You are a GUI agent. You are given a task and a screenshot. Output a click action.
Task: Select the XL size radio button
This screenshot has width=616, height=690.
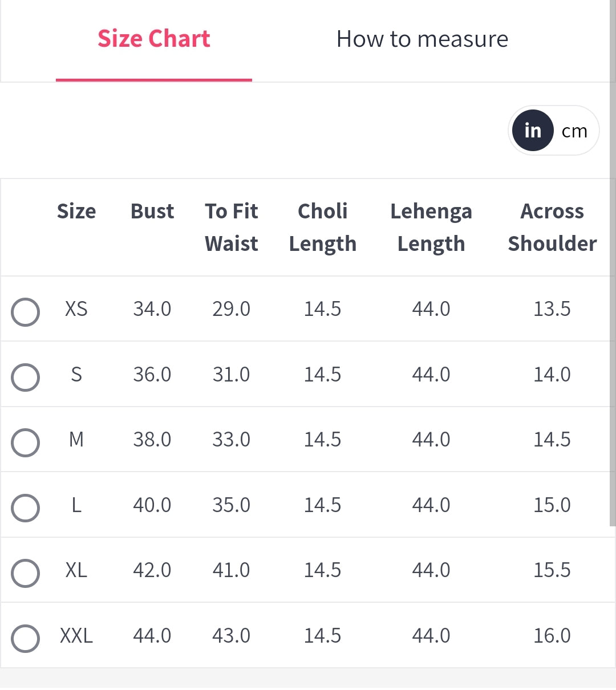point(26,573)
